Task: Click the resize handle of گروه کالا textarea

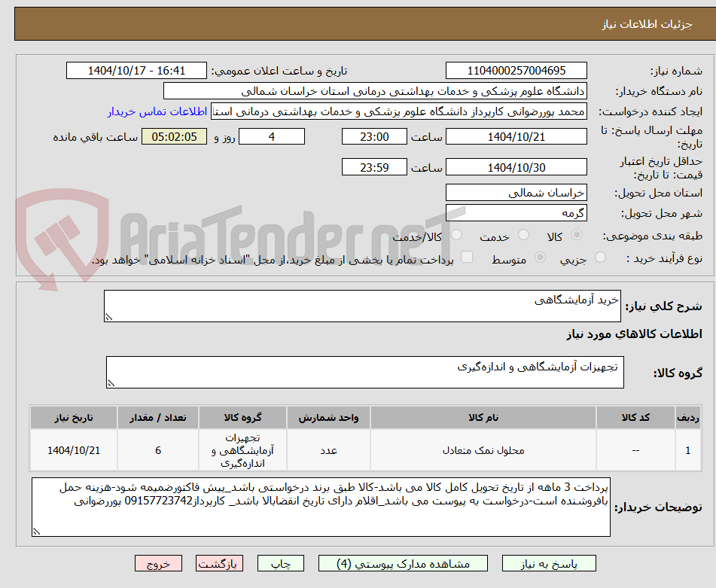Action: tap(111, 384)
